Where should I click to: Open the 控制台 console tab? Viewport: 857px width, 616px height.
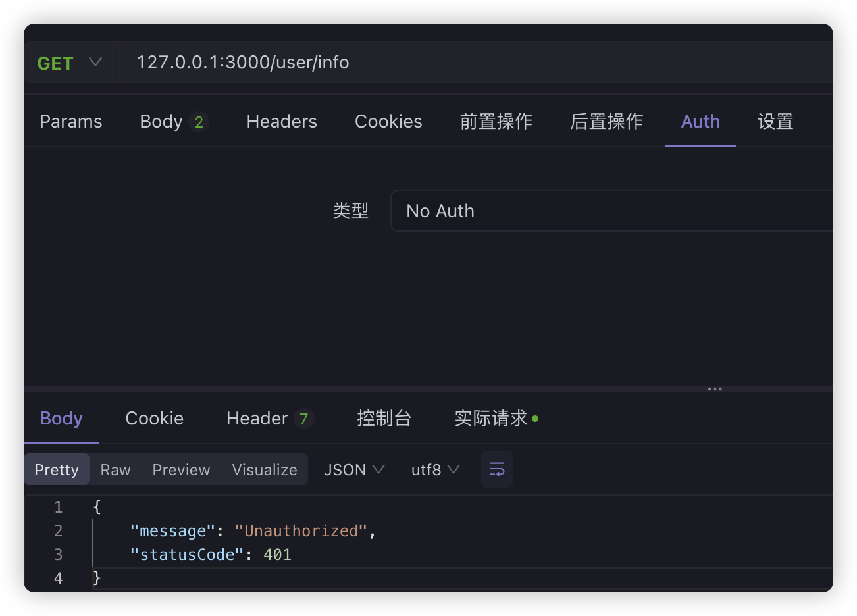coord(384,419)
